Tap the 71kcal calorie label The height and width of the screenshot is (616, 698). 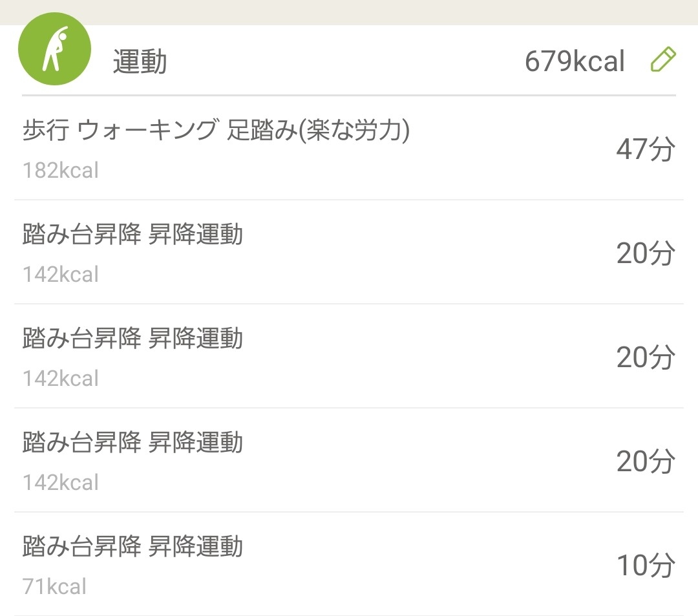(54, 586)
